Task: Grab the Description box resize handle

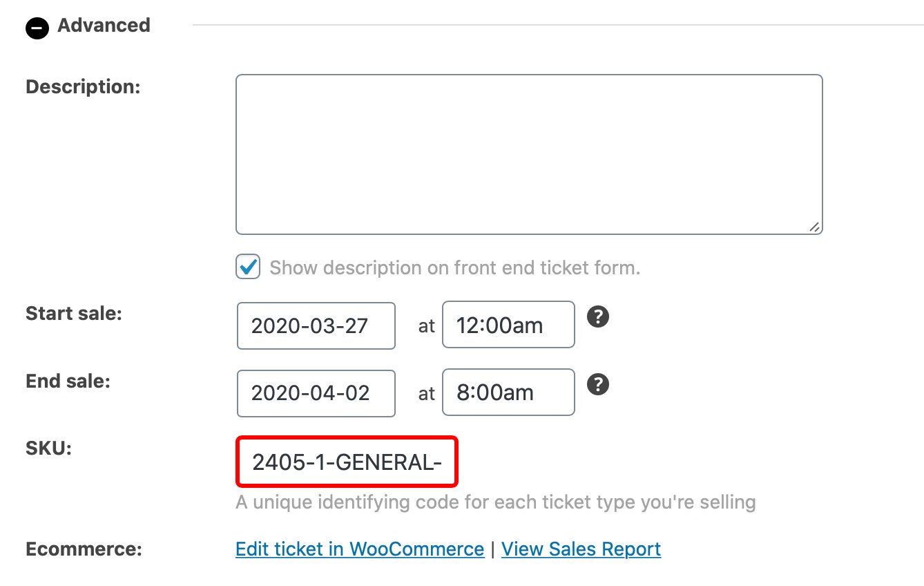Action: 814,227
